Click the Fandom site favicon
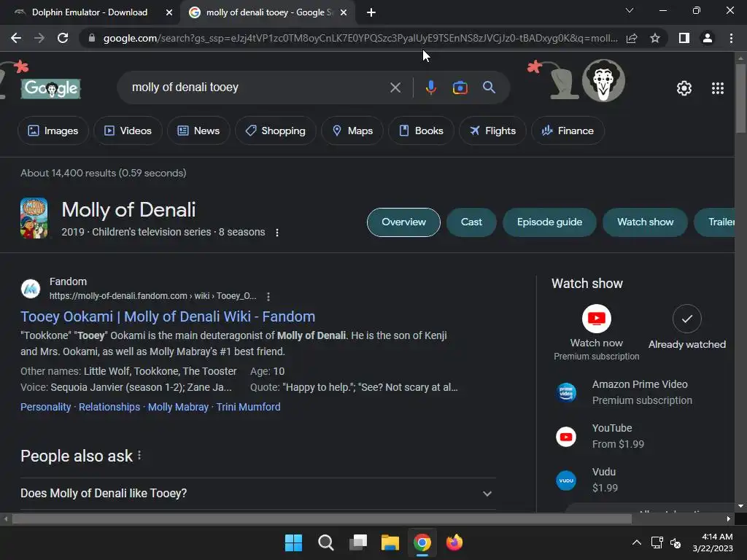 pyautogui.click(x=31, y=289)
